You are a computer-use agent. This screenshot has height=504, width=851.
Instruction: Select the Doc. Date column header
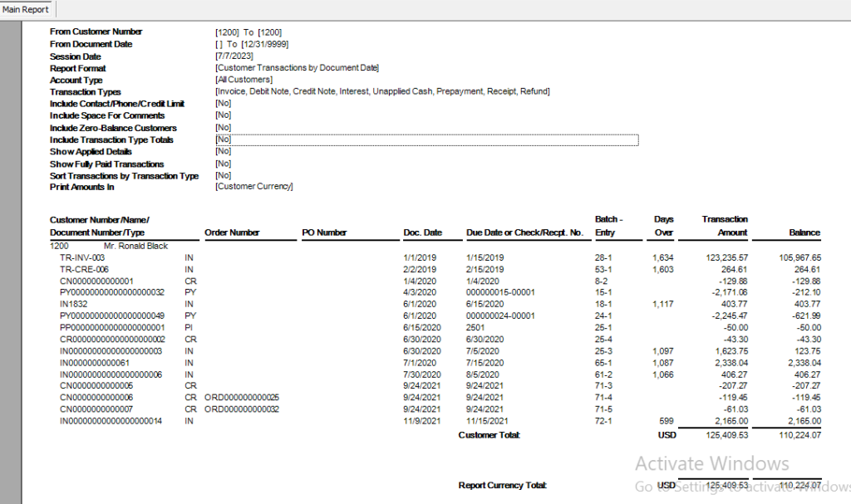tap(425, 232)
